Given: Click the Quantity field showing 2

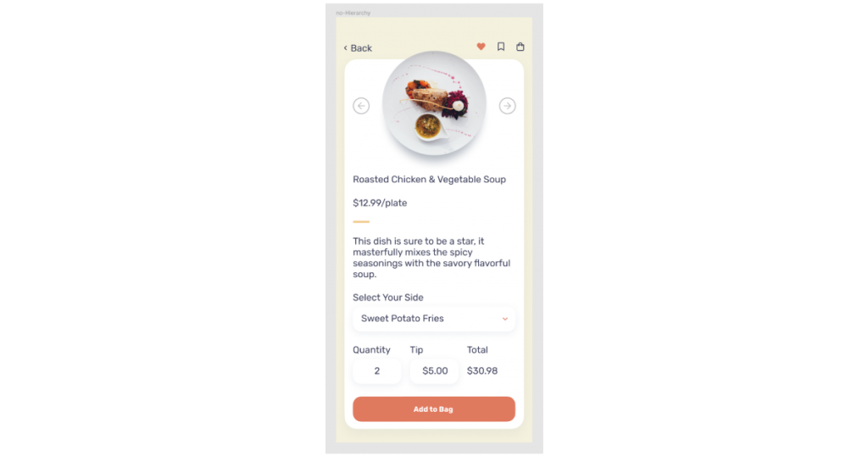Looking at the screenshot, I should tap(377, 370).
